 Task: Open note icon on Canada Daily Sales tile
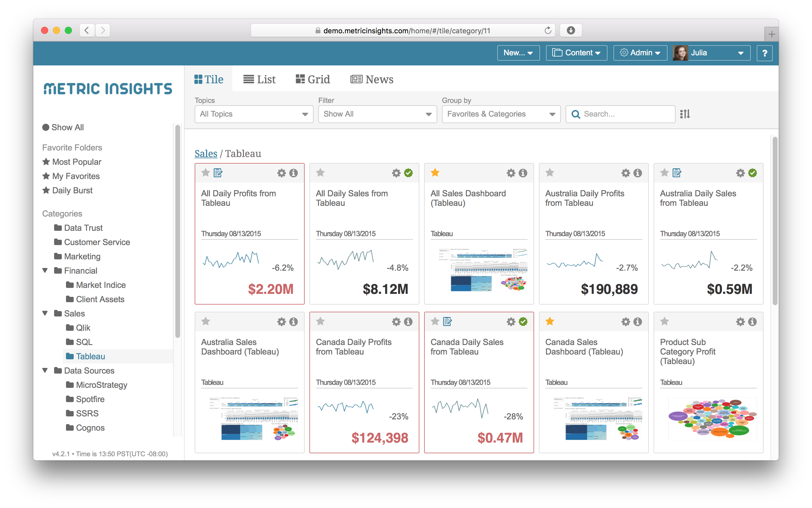click(x=447, y=322)
